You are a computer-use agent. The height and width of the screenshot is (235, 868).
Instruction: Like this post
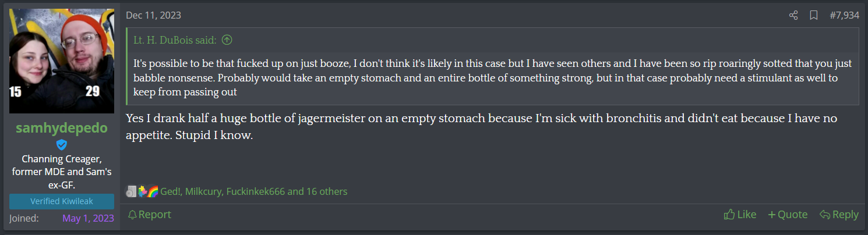point(740,215)
